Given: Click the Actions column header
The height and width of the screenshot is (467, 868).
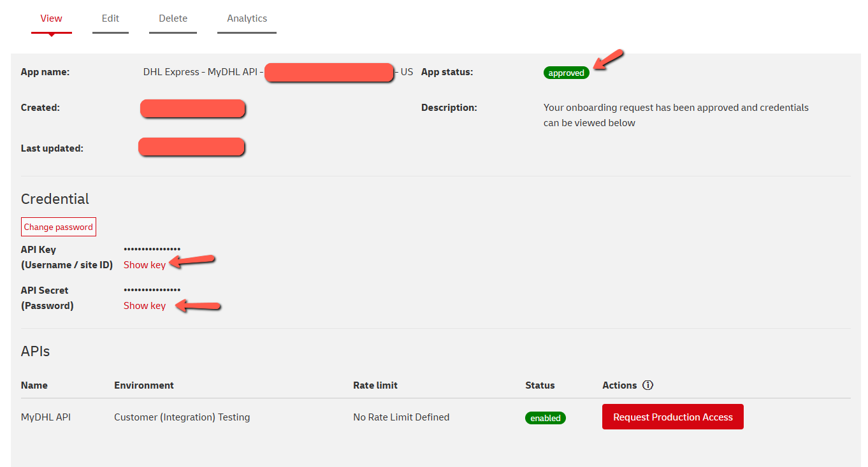Looking at the screenshot, I should [x=619, y=385].
